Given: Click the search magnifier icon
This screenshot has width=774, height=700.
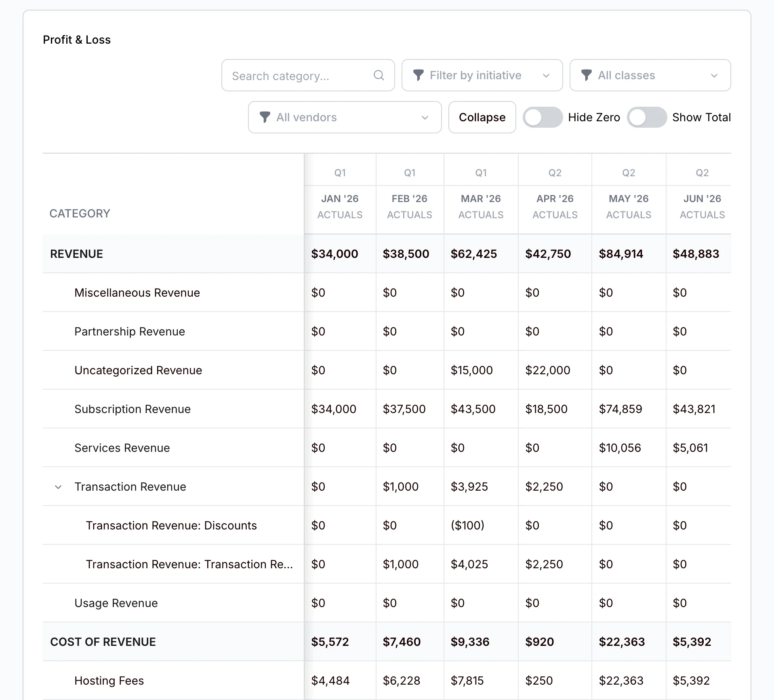Looking at the screenshot, I should [379, 75].
